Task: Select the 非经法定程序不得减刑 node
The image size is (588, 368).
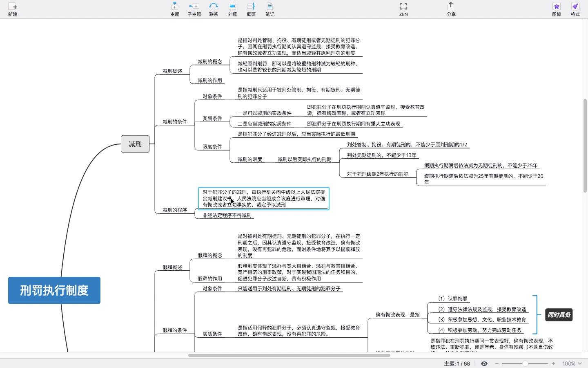Action: [x=227, y=215]
